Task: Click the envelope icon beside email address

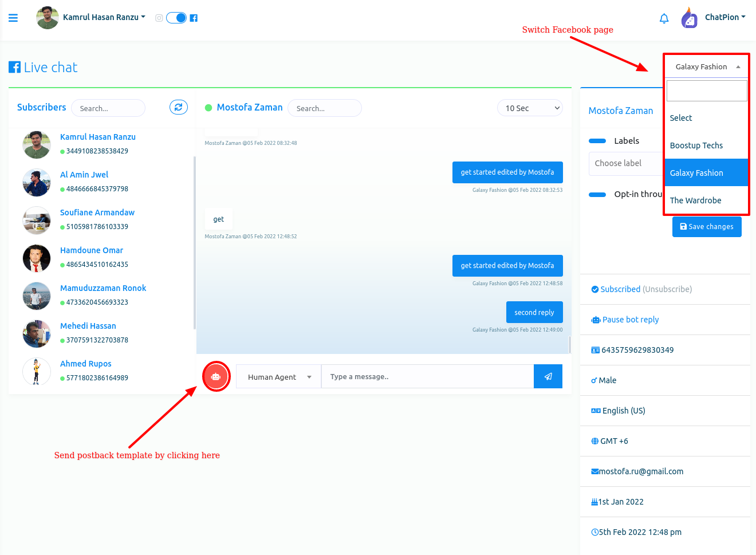Action: (x=595, y=471)
